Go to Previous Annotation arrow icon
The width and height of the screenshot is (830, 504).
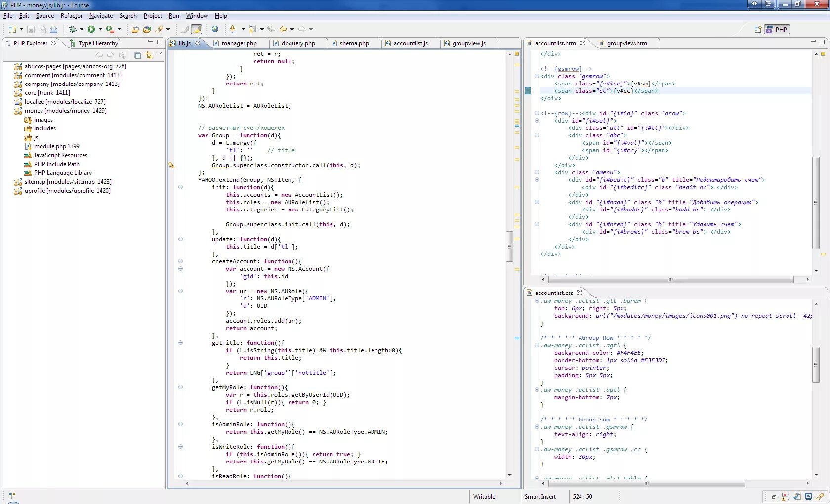[252, 30]
